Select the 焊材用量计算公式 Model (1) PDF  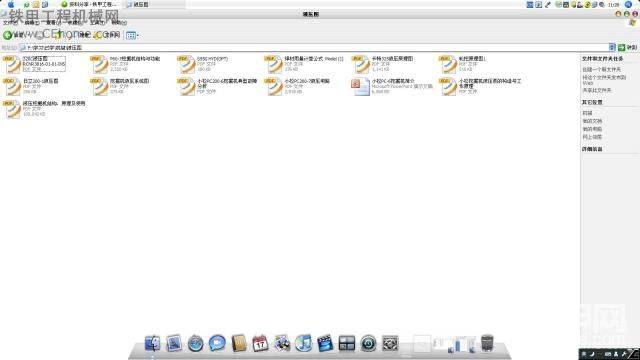pyautogui.click(x=304, y=64)
